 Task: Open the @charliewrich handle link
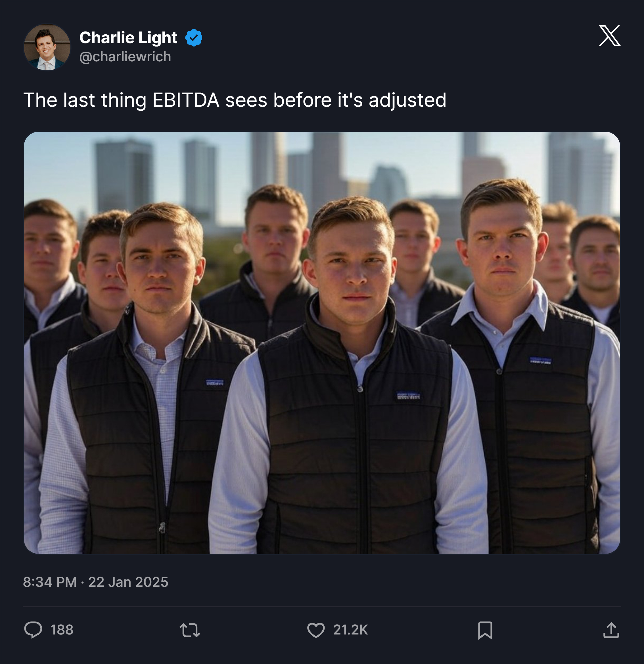[x=125, y=56]
